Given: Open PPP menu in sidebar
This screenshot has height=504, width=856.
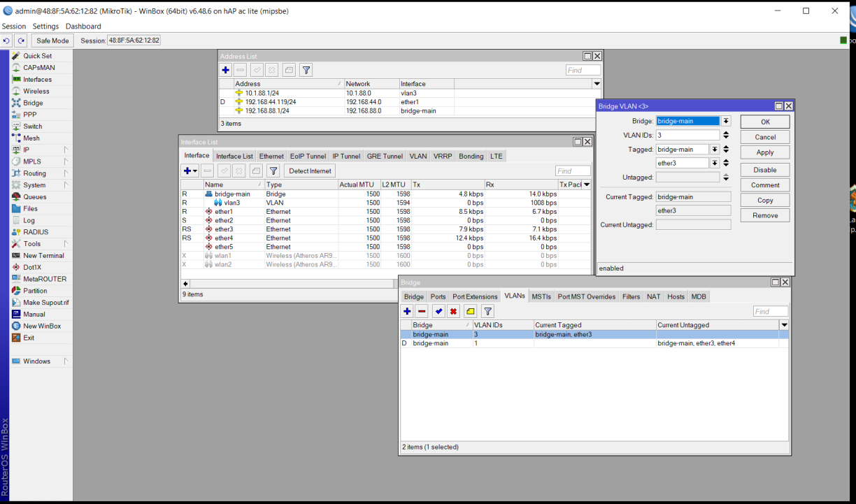Looking at the screenshot, I should click(x=30, y=115).
